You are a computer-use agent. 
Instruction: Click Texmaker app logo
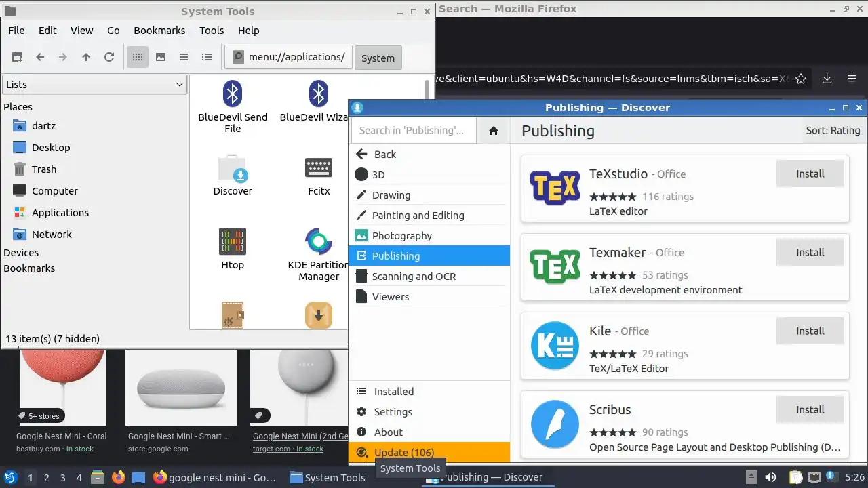[555, 267]
